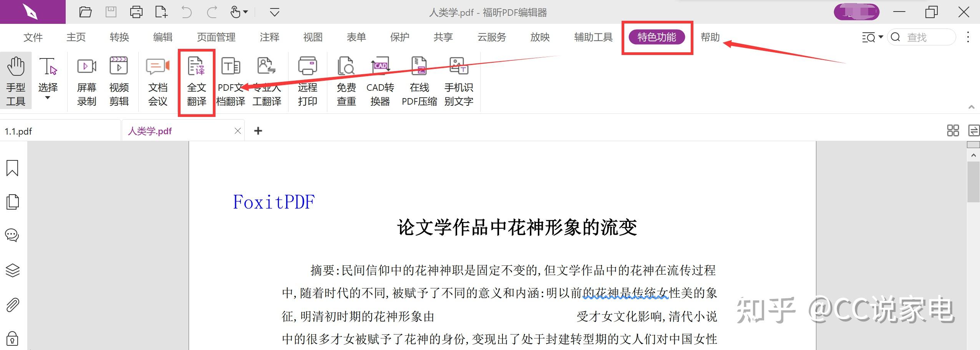This screenshot has height=350, width=980.
Task: Click Full Text Translation (全文翻译)
Action: point(197,82)
